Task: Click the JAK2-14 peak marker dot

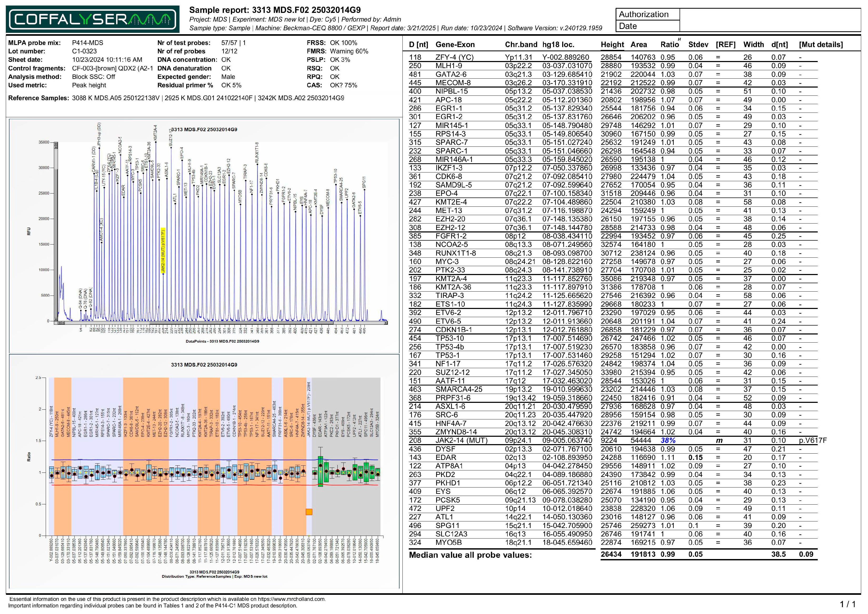Action: (163, 274)
